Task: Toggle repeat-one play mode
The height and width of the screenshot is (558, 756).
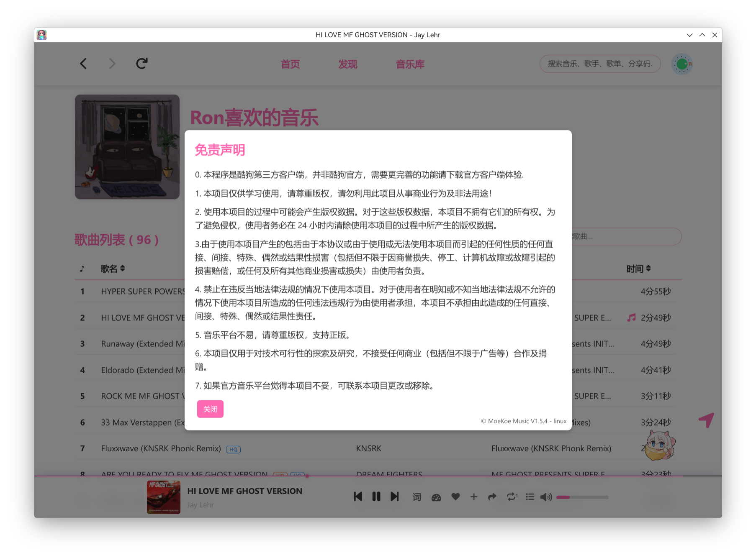Action: [512, 497]
